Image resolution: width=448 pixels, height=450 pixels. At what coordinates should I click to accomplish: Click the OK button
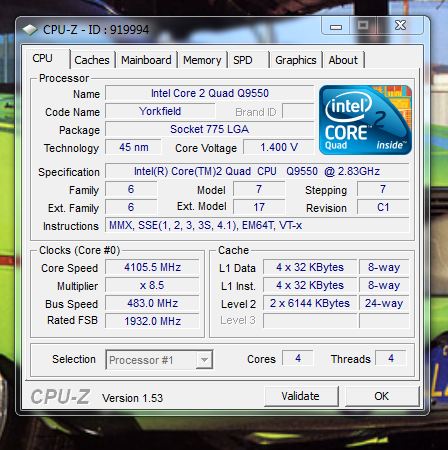381,396
